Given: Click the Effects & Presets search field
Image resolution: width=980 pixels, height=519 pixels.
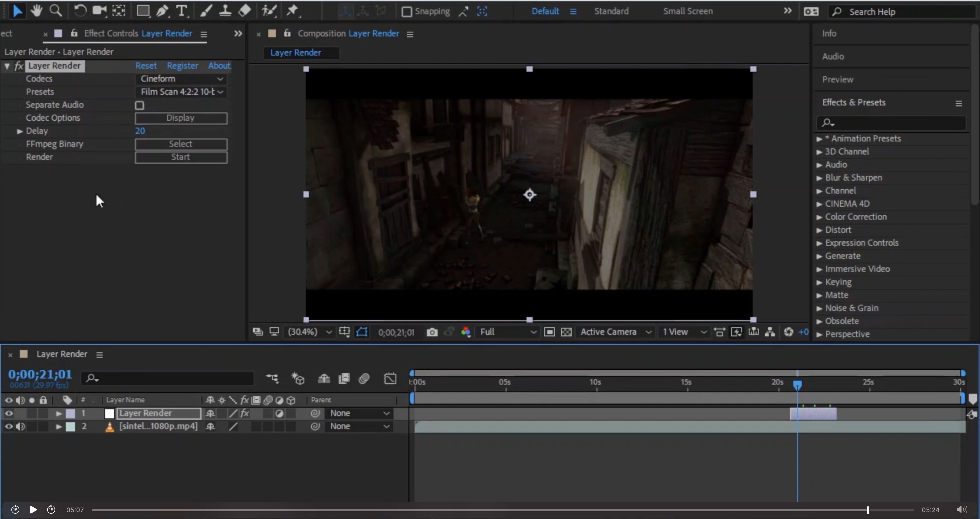Looking at the screenshot, I should pos(891,123).
